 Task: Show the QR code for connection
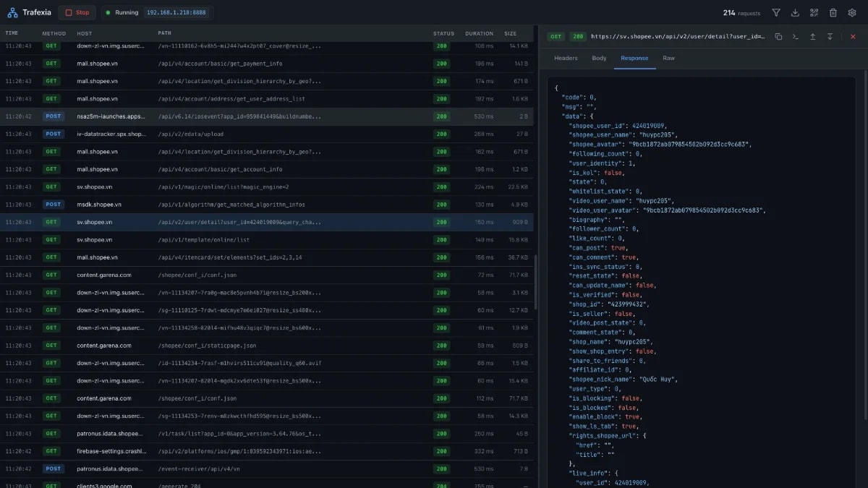pos(814,12)
